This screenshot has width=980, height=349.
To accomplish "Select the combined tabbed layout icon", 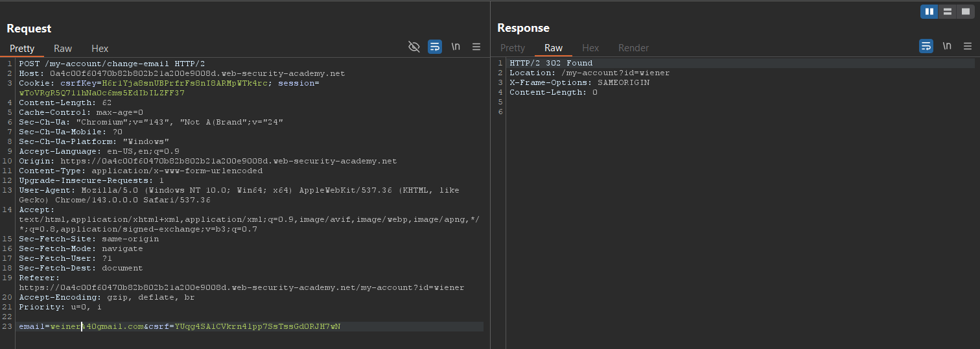I will point(966,12).
